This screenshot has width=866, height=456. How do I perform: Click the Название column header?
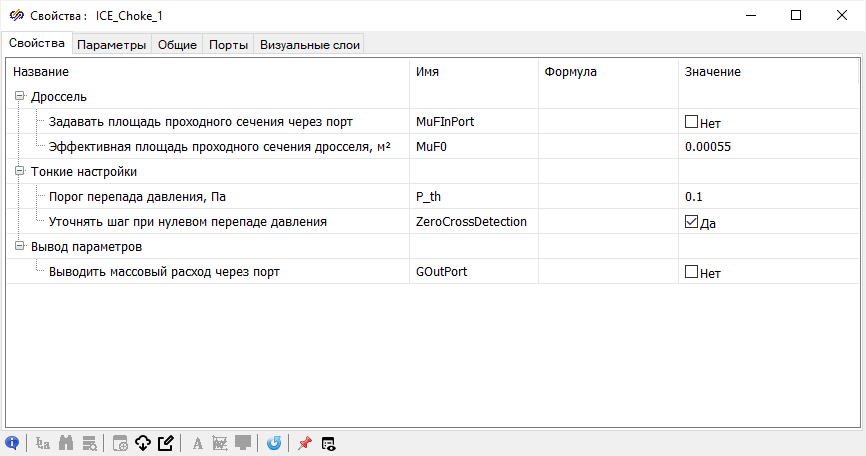[x=41, y=72]
